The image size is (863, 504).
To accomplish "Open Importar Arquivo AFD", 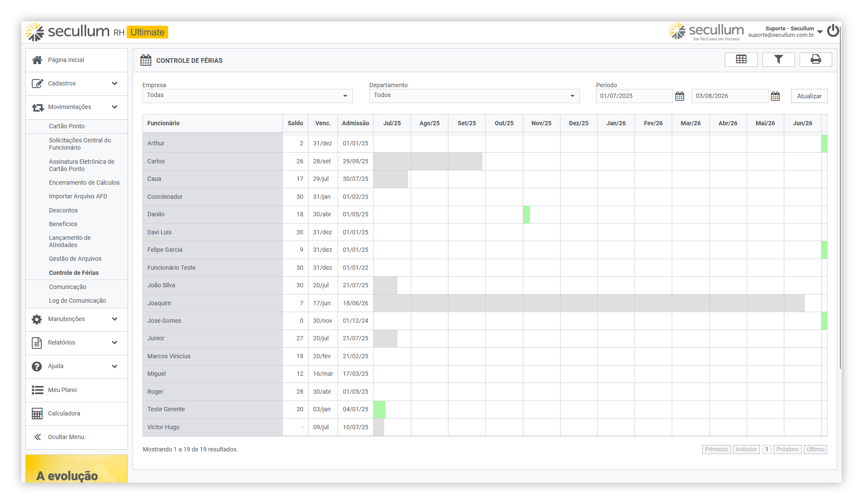I will coord(78,196).
